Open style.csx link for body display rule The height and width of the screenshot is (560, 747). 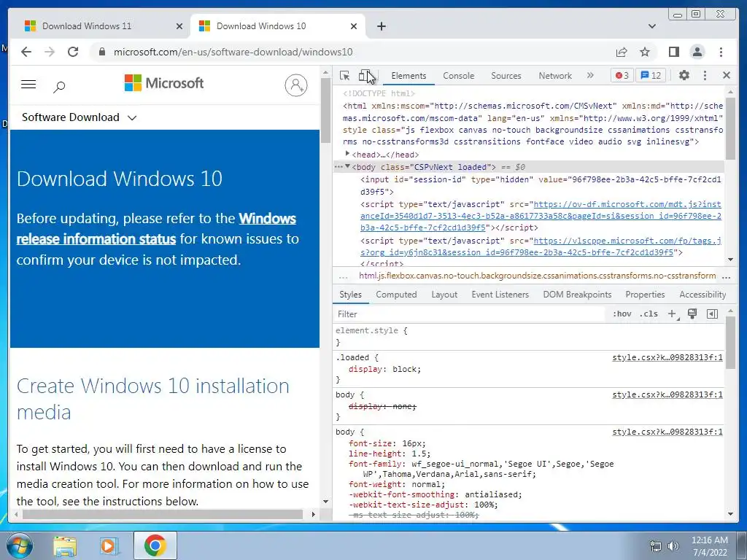(667, 394)
